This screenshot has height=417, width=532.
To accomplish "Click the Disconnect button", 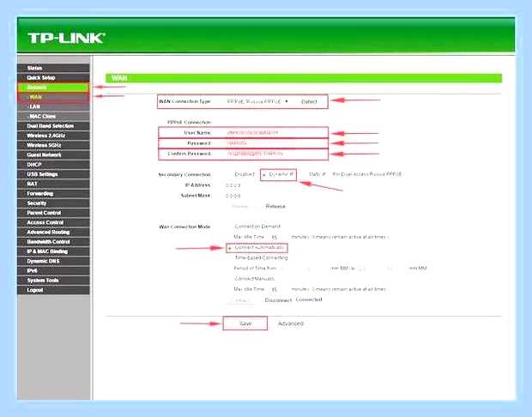I will tap(278, 300).
